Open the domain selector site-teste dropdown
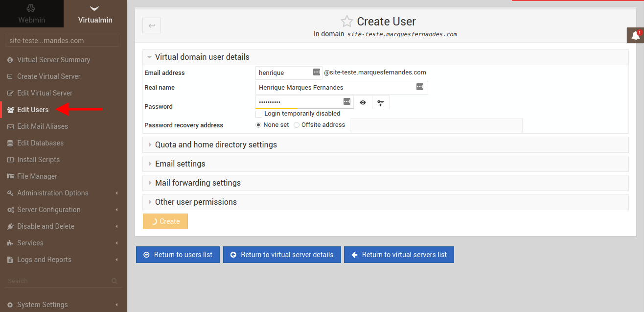The width and height of the screenshot is (644, 312). pyautogui.click(x=63, y=41)
